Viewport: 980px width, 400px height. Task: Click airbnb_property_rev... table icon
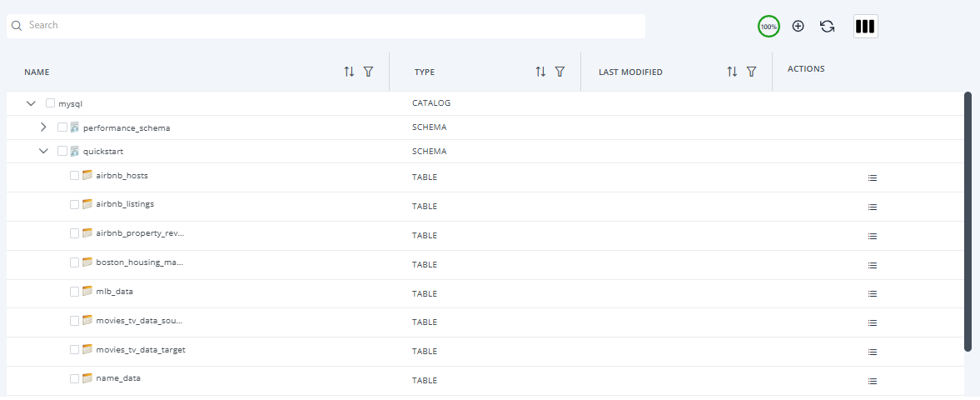87,232
